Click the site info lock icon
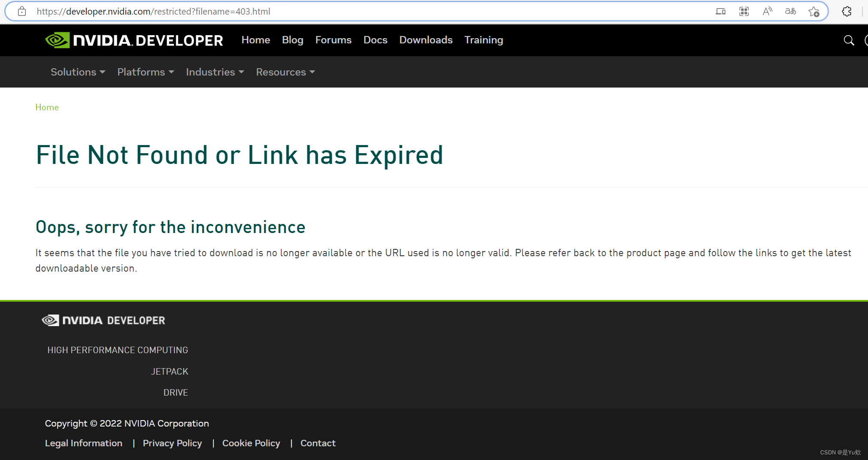Image resolution: width=868 pixels, height=460 pixels. click(x=22, y=12)
